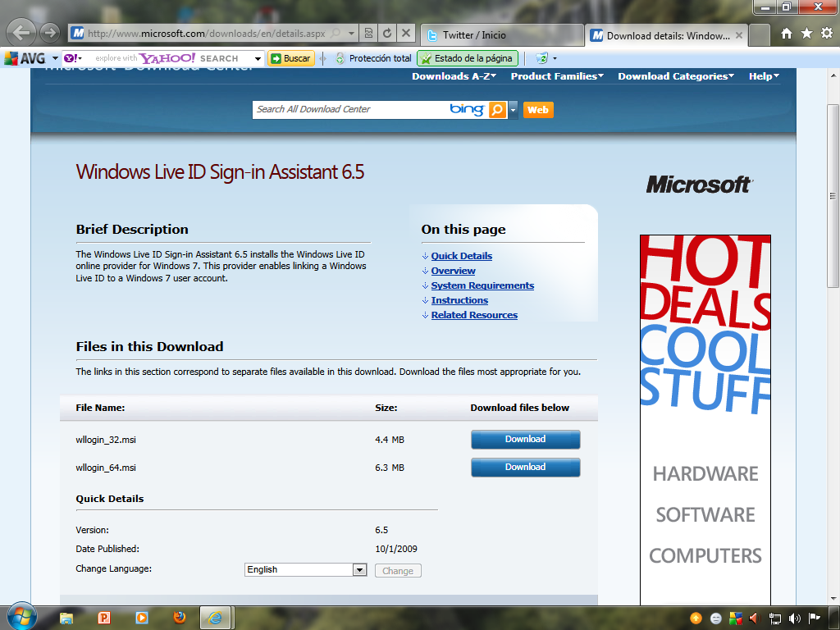Viewport: 840px width, 630px height.
Task: Expand the Change Language dropdown
Action: pyautogui.click(x=359, y=570)
